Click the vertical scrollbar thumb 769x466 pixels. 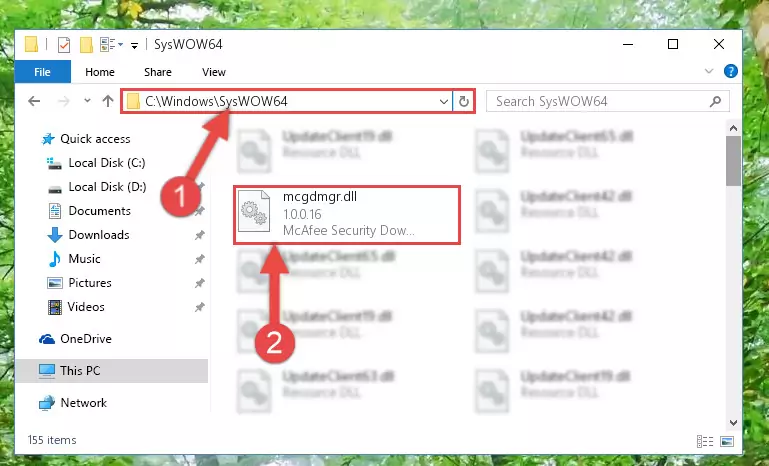733,161
